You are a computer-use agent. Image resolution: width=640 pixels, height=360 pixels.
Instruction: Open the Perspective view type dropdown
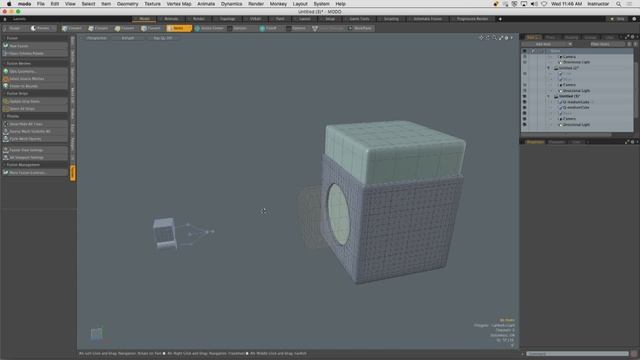click(x=97, y=38)
